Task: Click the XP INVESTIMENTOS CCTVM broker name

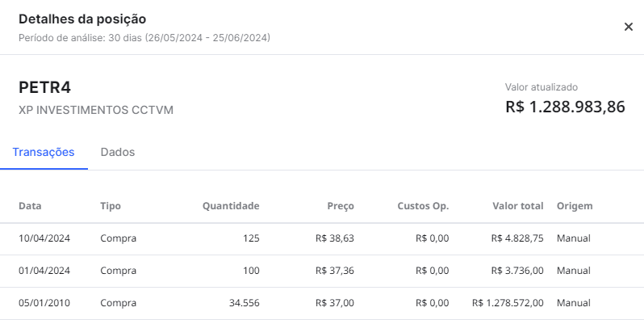Action: click(x=96, y=110)
